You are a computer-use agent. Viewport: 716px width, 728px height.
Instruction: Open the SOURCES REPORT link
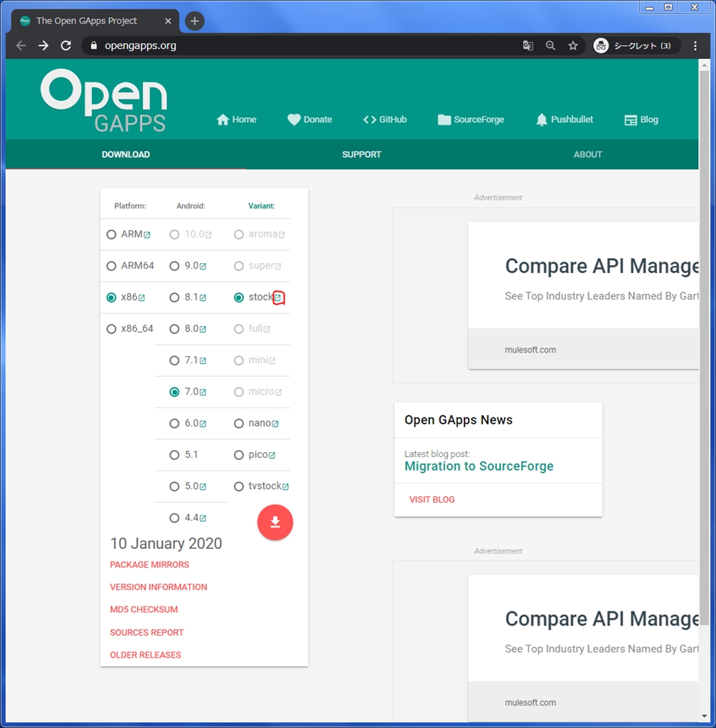[146, 633]
